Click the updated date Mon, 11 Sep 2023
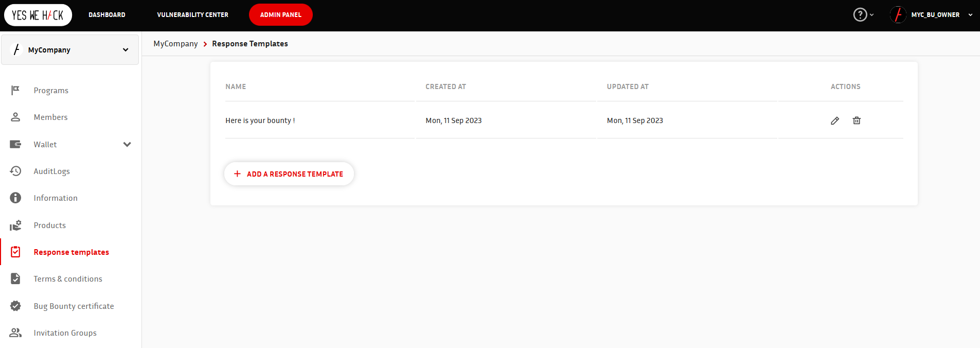The image size is (980, 348). (x=635, y=120)
